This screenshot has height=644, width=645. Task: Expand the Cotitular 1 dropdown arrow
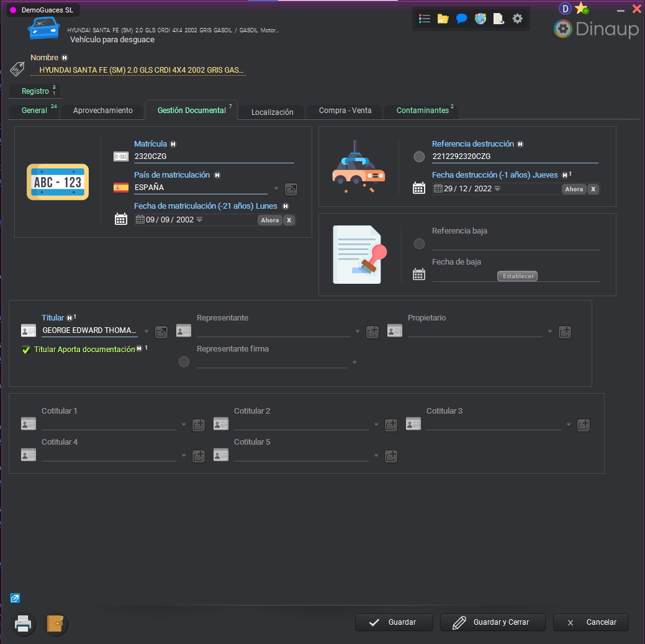click(184, 425)
